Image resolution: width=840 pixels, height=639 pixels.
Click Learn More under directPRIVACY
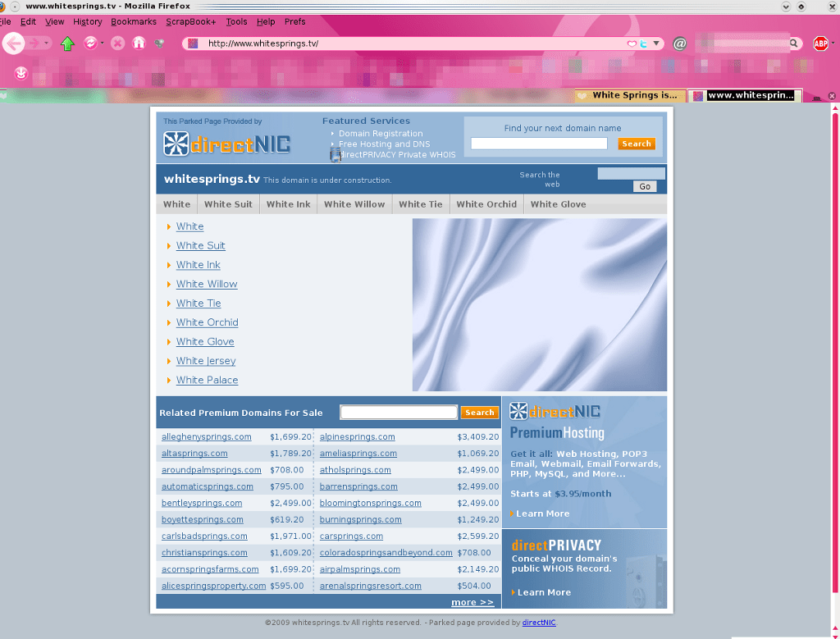(544, 592)
